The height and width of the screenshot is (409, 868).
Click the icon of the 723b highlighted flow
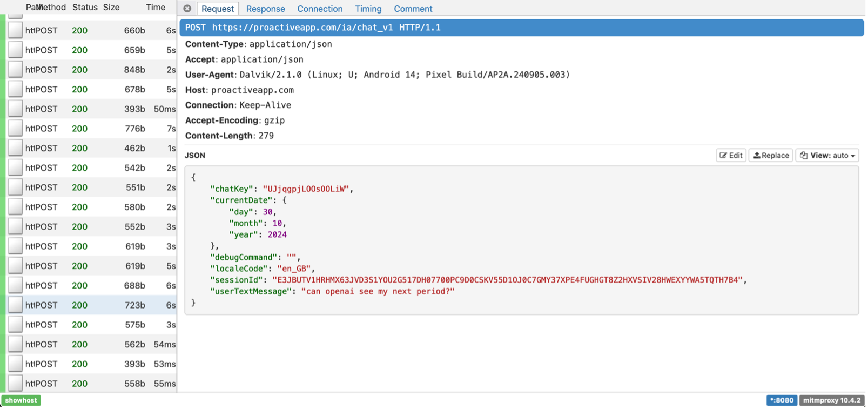[16, 305]
